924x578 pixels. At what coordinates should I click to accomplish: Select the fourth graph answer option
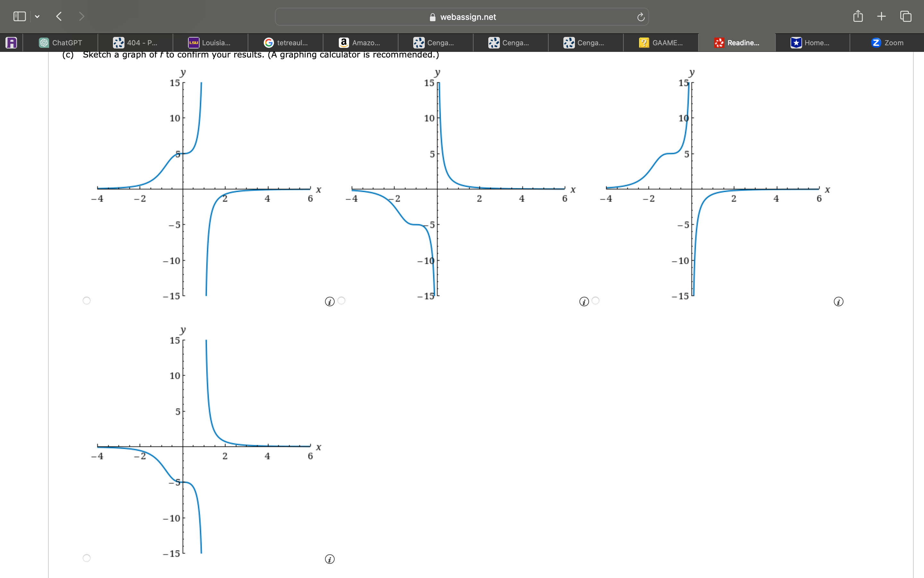point(87,558)
